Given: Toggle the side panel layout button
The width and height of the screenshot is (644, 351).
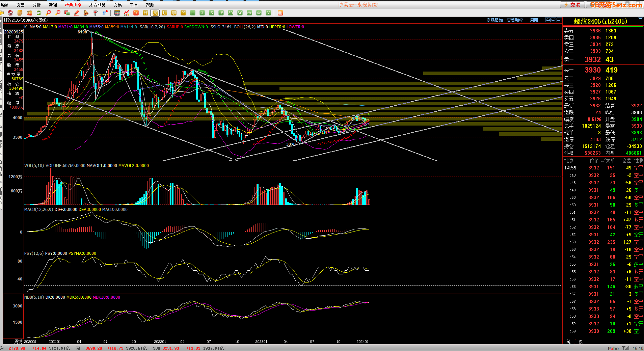Looking at the screenshot, I should pyautogui.click(x=559, y=20).
